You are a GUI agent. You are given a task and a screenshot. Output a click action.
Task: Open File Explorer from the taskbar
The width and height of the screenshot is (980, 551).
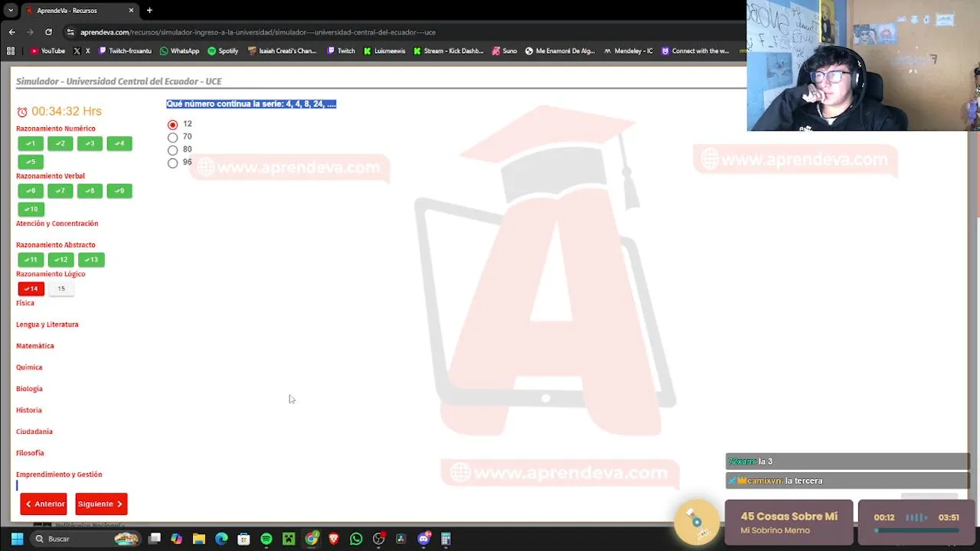pos(199,539)
